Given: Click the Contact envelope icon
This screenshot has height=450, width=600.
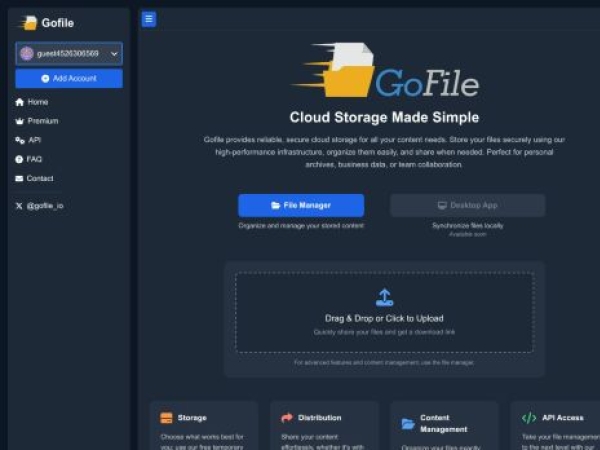Looking at the screenshot, I should [x=19, y=179].
